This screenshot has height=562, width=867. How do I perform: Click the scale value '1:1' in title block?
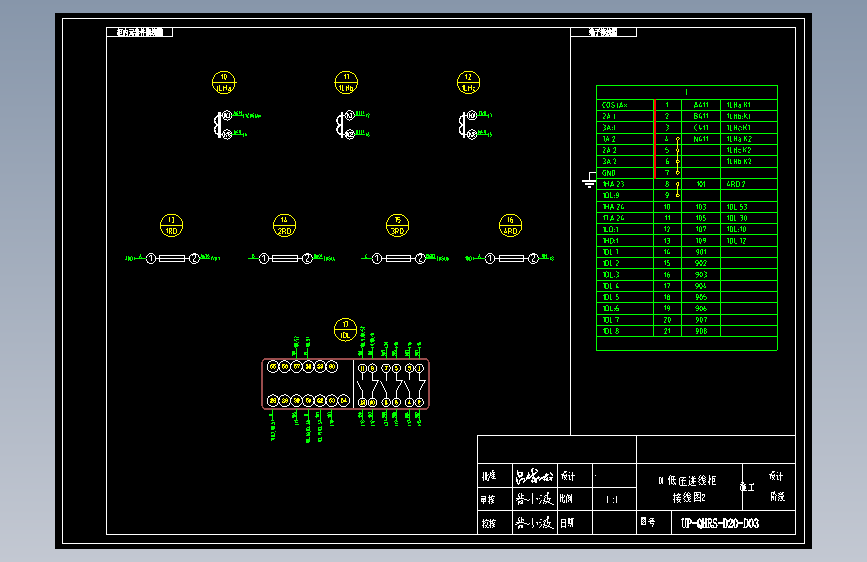(612, 499)
